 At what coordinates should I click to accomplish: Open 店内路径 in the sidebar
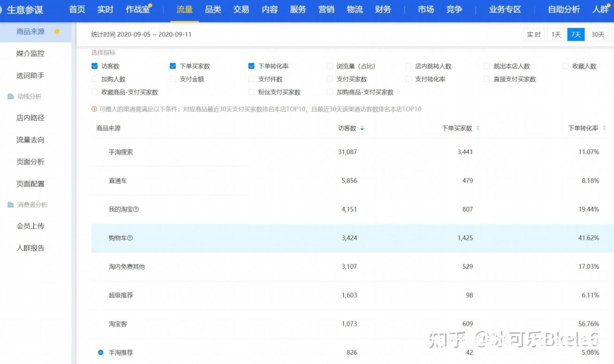point(30,118)
